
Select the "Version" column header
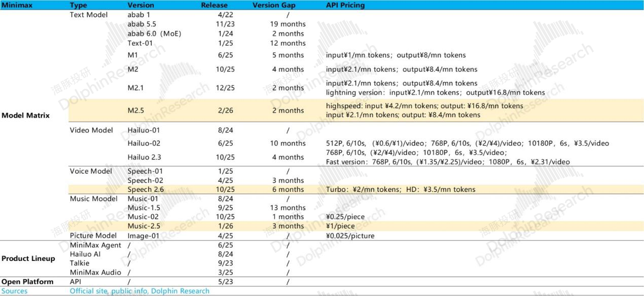coord(141,5)
